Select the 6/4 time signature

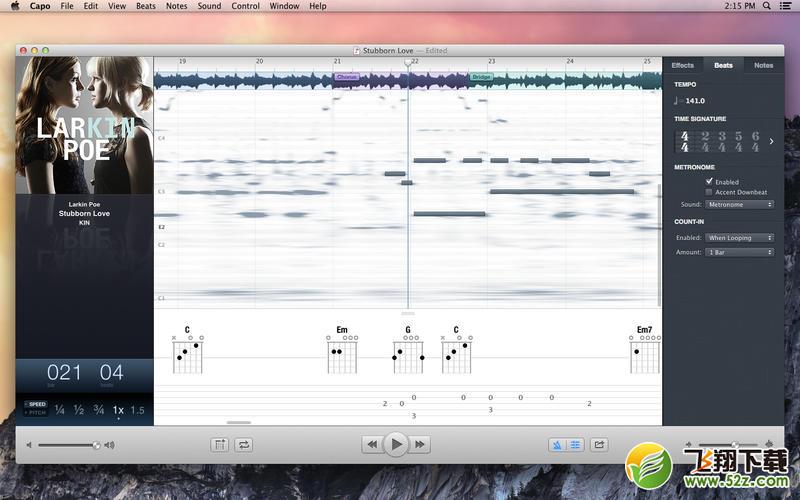point(755,141)
